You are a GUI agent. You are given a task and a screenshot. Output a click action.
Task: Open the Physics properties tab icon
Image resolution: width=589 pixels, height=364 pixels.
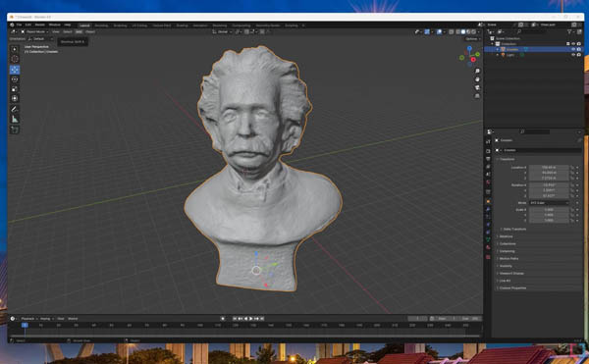pyautogui.click(x=488, y=224)
